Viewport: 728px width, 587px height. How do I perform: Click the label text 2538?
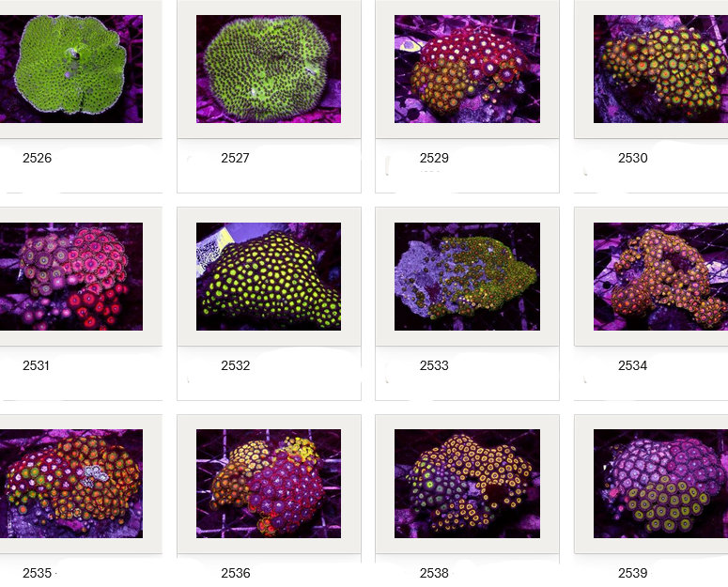point(434,573)
